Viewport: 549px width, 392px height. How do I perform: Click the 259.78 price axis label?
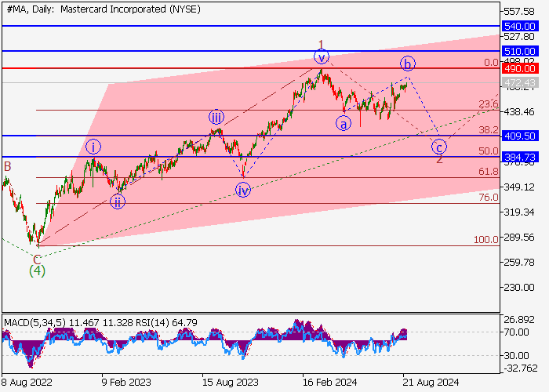click(x=519, y=262)
